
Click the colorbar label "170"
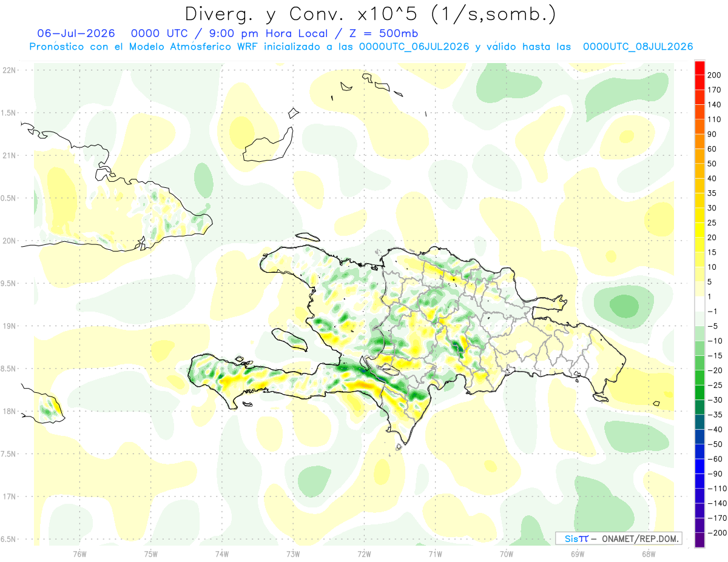[715, 90]
